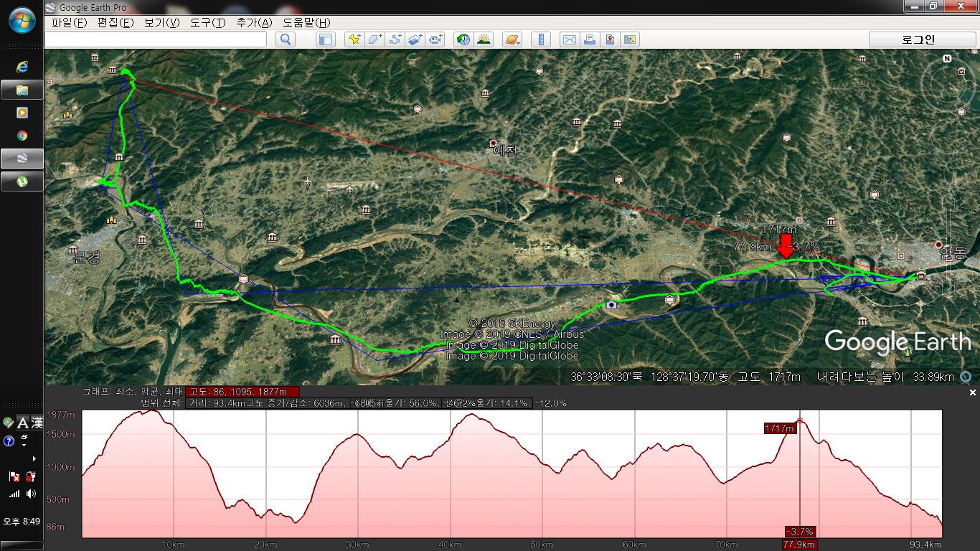Close the elevation profile panel
The height and width of the screenshot is (551, 980).
(973, 392)
